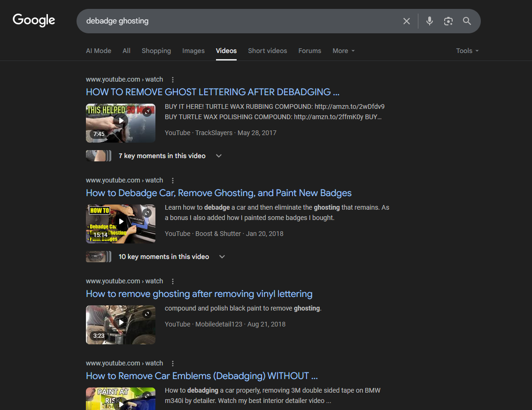Image resolution: width=532 pixels, height=410 pixels.
Task: Clear the search box text
Action: [407, 21]
